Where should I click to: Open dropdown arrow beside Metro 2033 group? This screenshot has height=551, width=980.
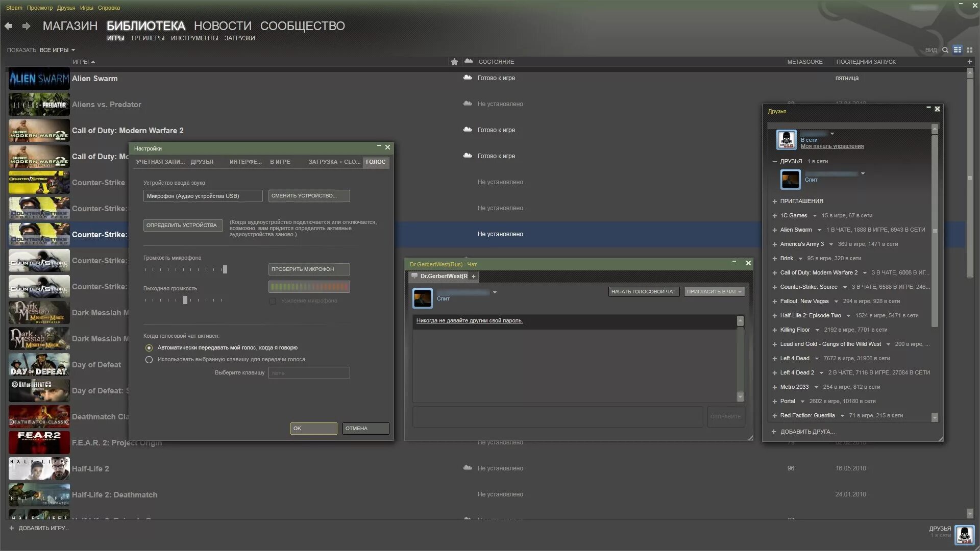tap(816, 387)
